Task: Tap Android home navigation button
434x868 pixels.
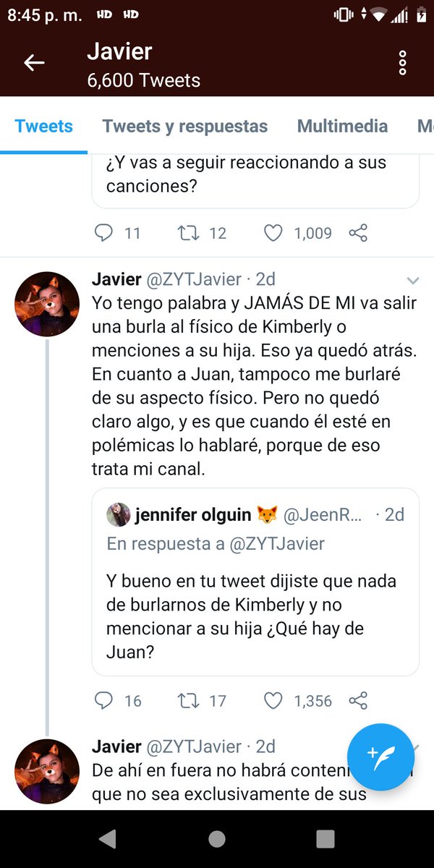Action: [x=216, y=838]
